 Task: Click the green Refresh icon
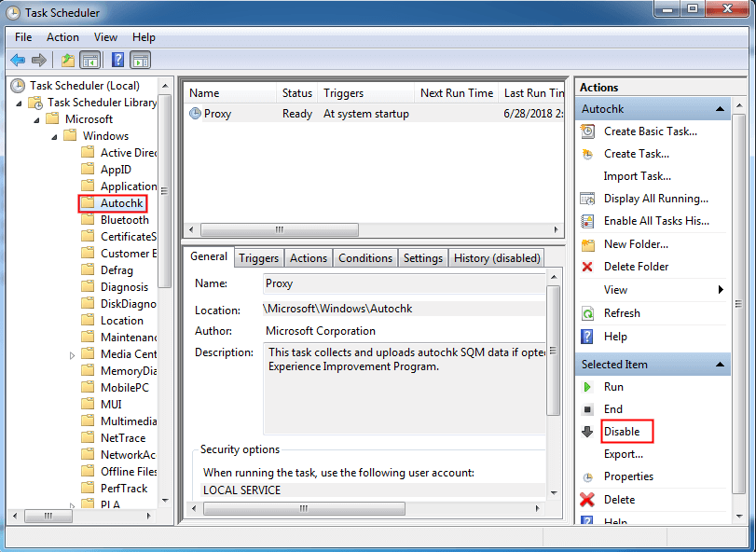587,313
